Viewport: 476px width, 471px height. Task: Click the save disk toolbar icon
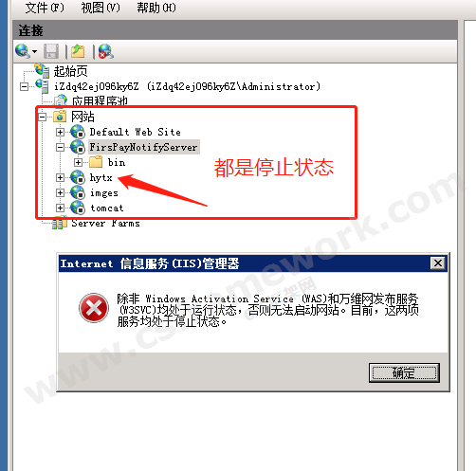(51, 51)
